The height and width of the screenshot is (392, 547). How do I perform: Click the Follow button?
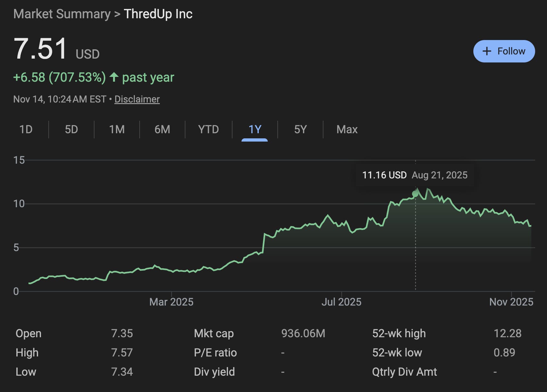504,51
